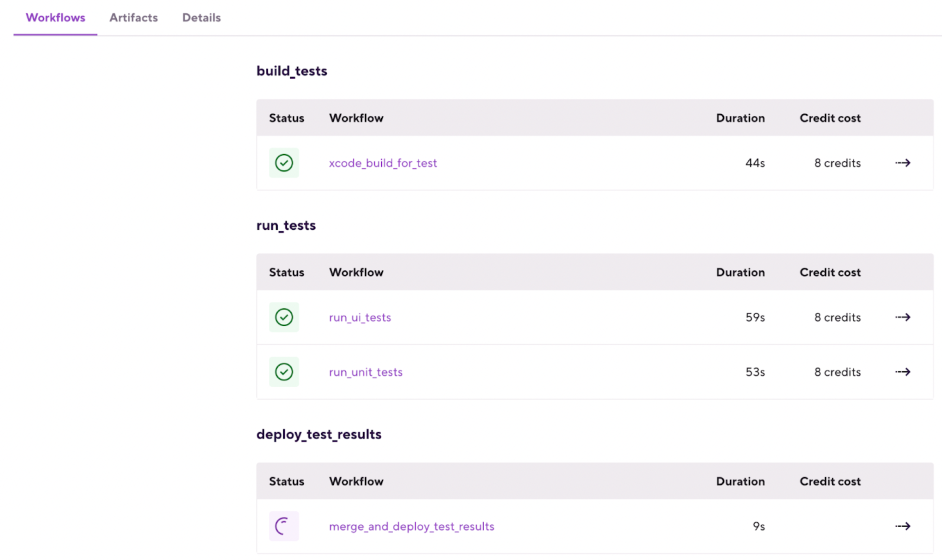Switch to the Artifacts tab
The image size is (942, 560).
tap(134, 18)
